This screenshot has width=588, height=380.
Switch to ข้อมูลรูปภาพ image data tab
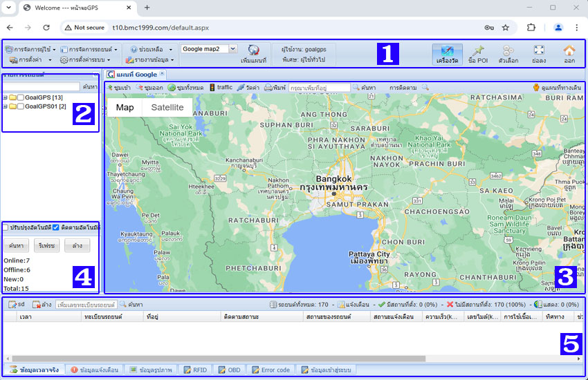(x=151, y=370)
